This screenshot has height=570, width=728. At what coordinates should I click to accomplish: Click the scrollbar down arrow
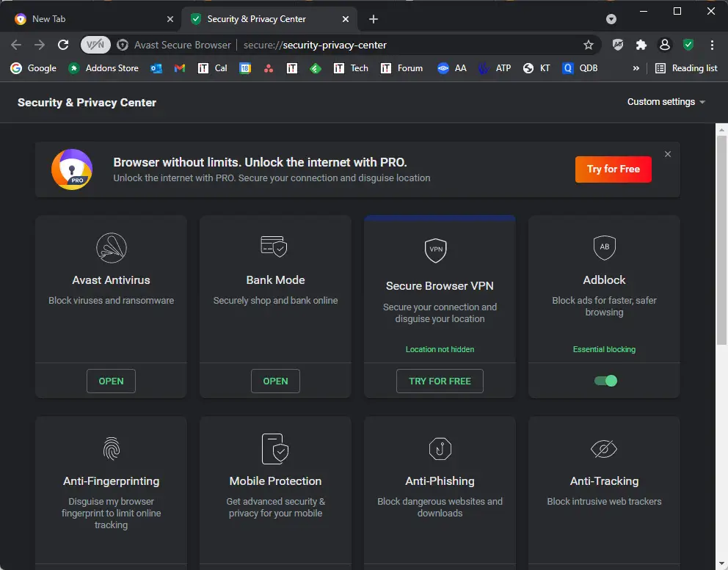click(721, 564)
